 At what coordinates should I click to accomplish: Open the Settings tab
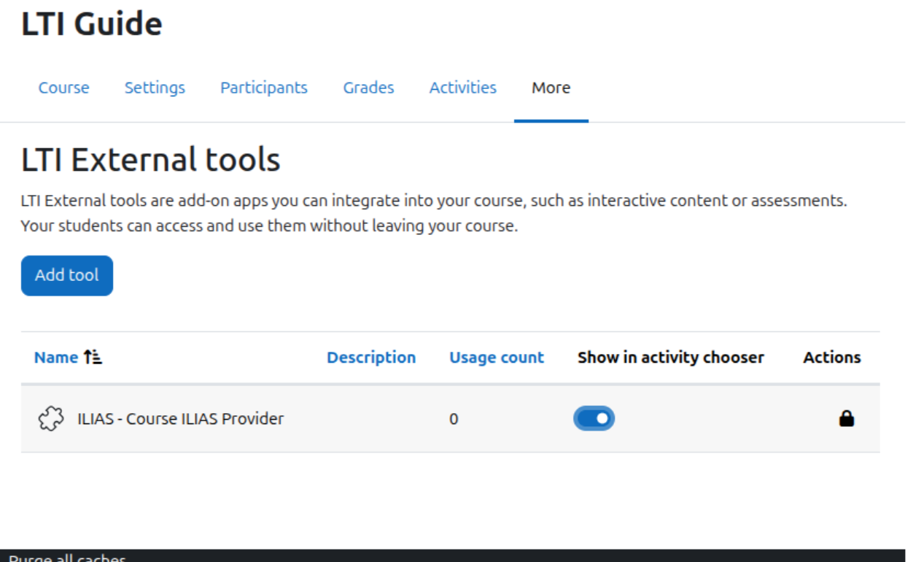pyautogui.click(x=155, y=88)
